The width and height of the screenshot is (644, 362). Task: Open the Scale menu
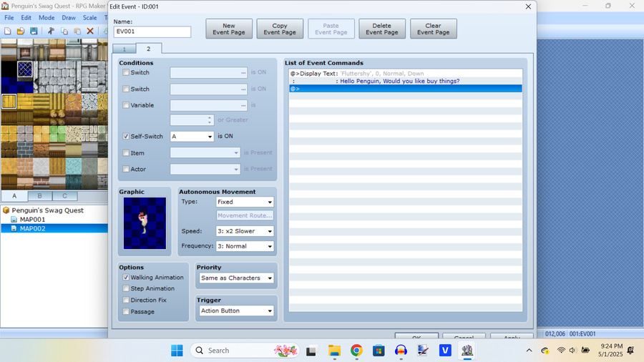[89, 18]
